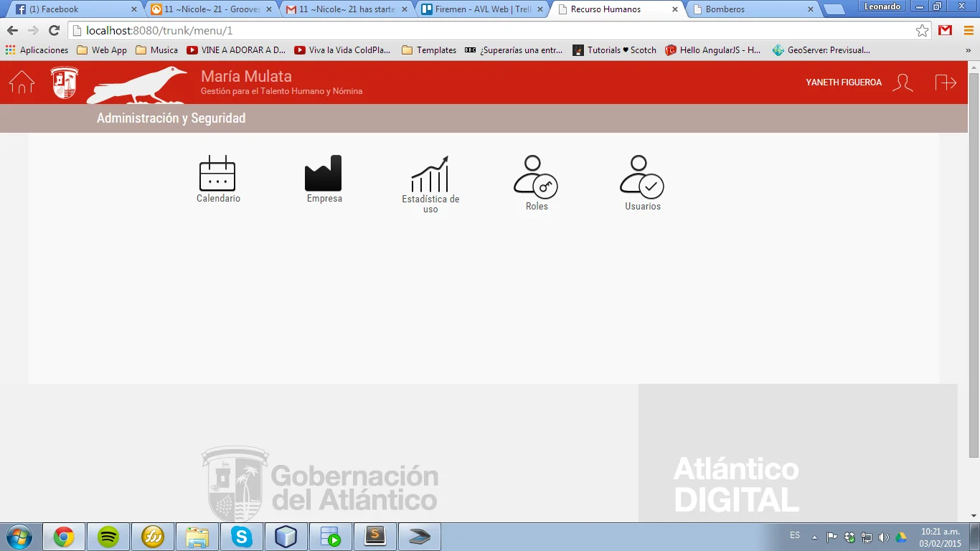980x551 pixels.
Task: Switch to the Firemen - AVL Web Trello tab
Action: click(x=481, y=9)
